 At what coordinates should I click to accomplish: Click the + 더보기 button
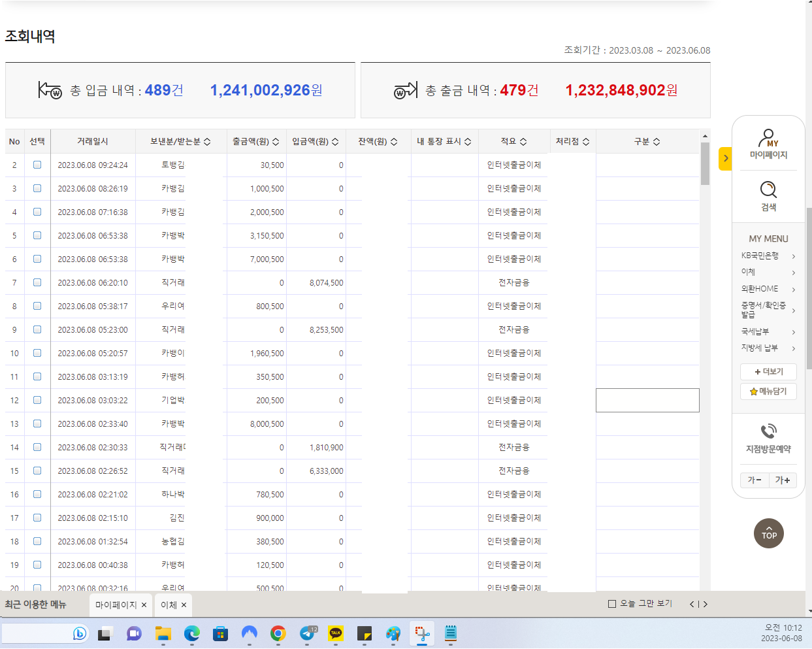[768, 372]
